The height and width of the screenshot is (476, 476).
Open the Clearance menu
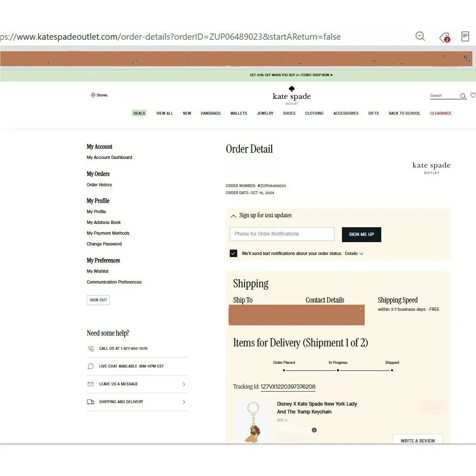(x=440, y=113)
